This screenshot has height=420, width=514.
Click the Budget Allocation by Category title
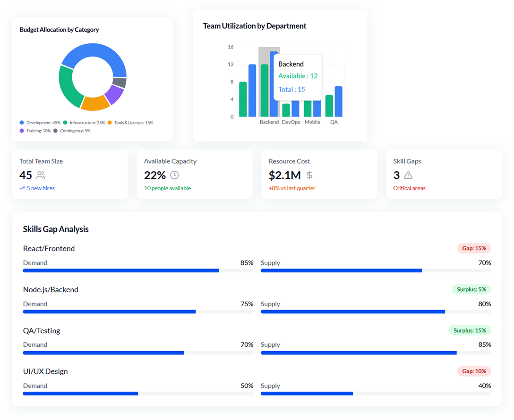click(x=60, y=30)
